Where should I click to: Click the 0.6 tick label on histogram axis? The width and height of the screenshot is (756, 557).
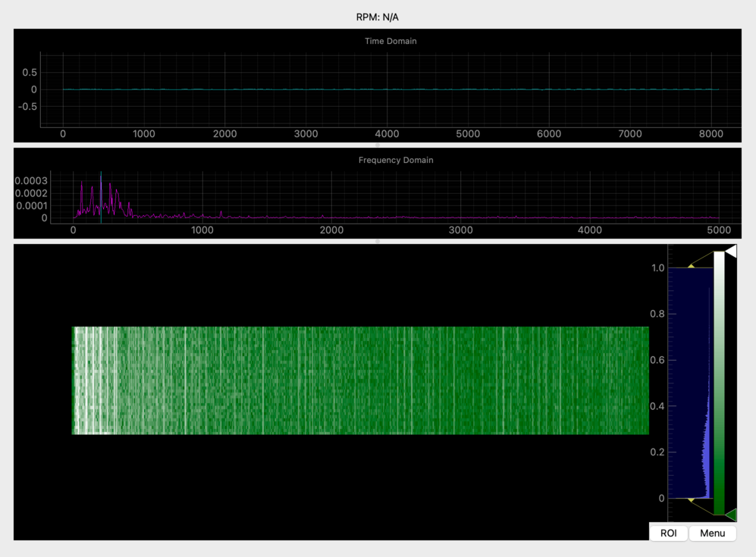[657, 360]
